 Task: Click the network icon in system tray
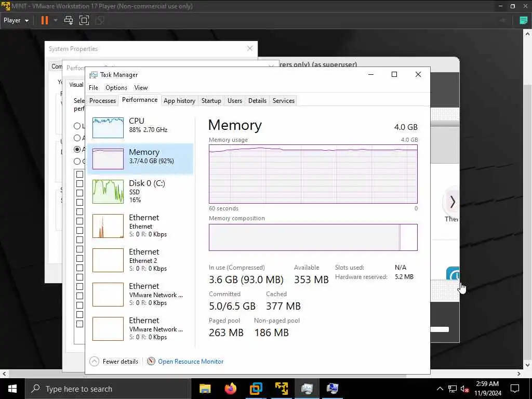pyautogui.click(x=453, y=389)
